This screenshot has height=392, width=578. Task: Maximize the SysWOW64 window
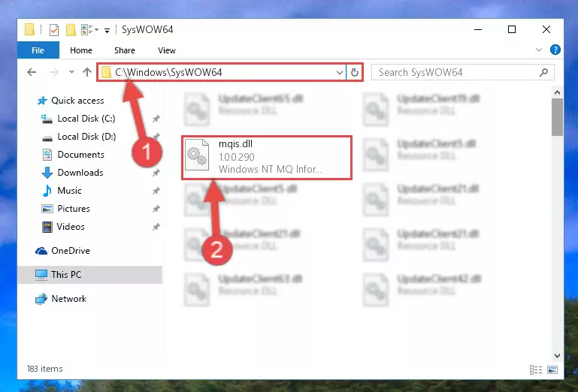click(x=512, y=29)
